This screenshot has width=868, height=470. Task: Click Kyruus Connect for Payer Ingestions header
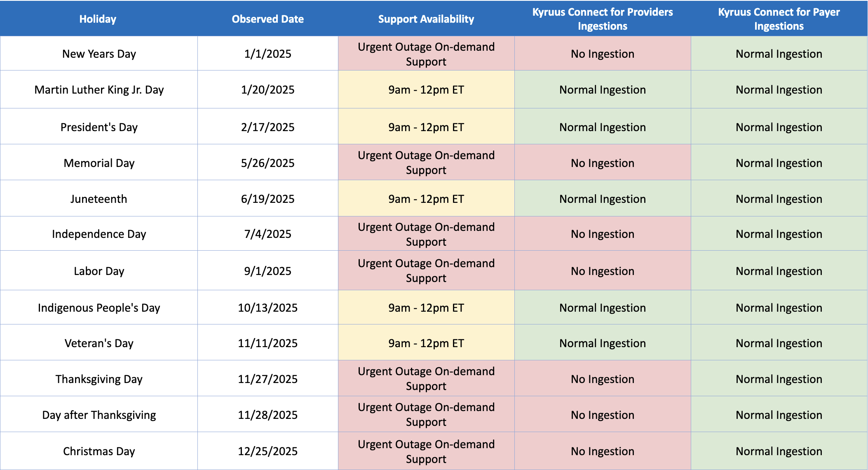[x=779, y=19]
